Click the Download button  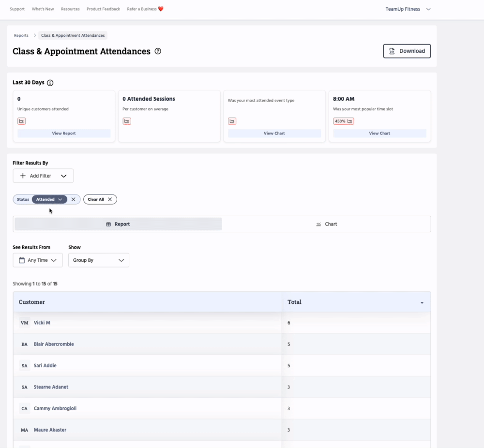pos(407,51)
